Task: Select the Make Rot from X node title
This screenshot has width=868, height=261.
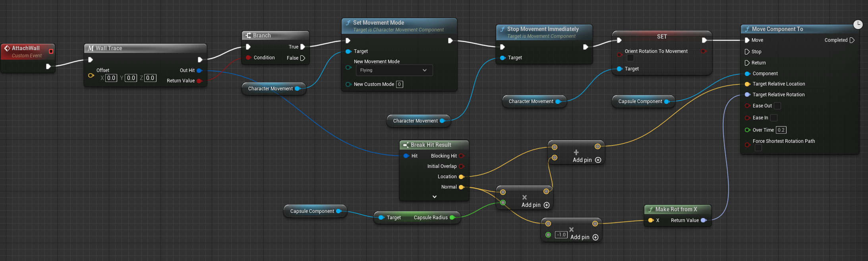Action: [676, 209]
